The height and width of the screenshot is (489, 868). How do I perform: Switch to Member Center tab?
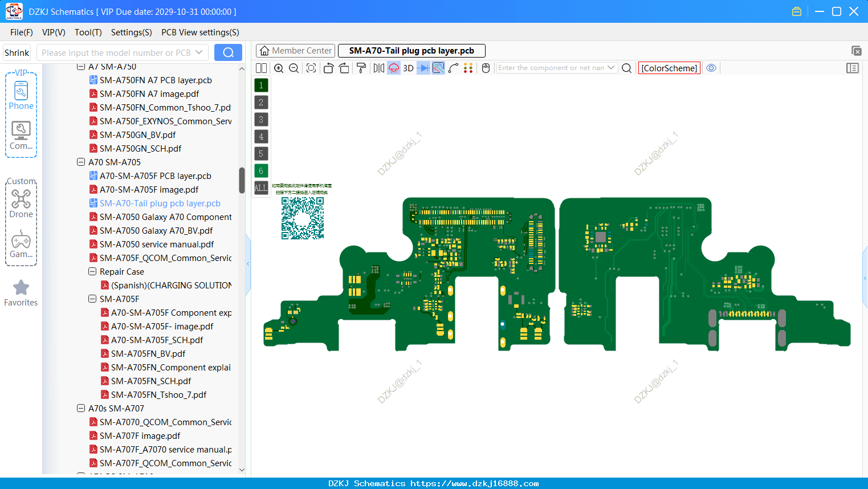point(295,51)
